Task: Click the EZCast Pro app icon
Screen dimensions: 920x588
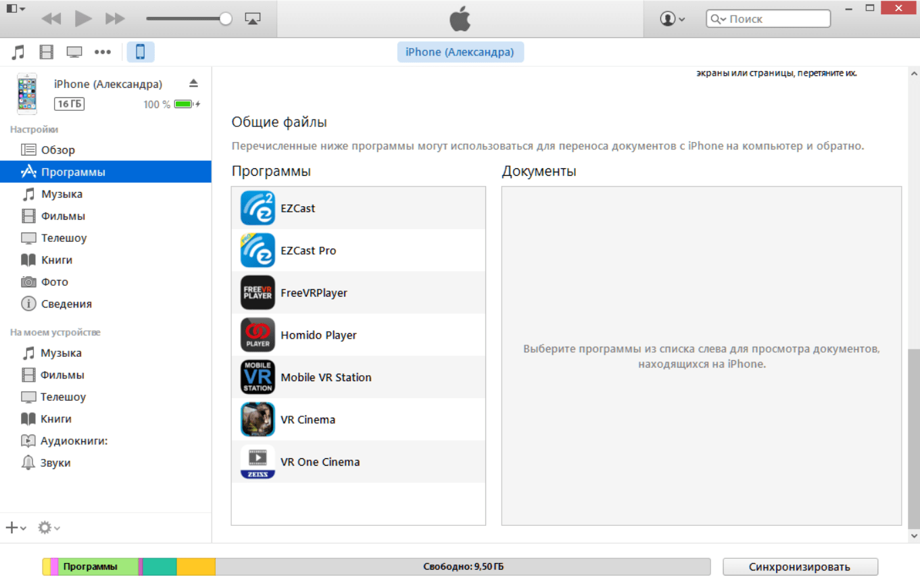Action: pyautogui.click(x=258, y=250)
